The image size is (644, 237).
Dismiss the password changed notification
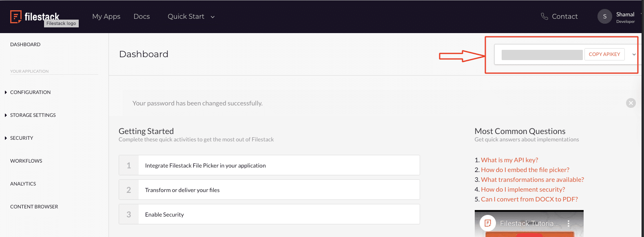click(x=631, y=103)
